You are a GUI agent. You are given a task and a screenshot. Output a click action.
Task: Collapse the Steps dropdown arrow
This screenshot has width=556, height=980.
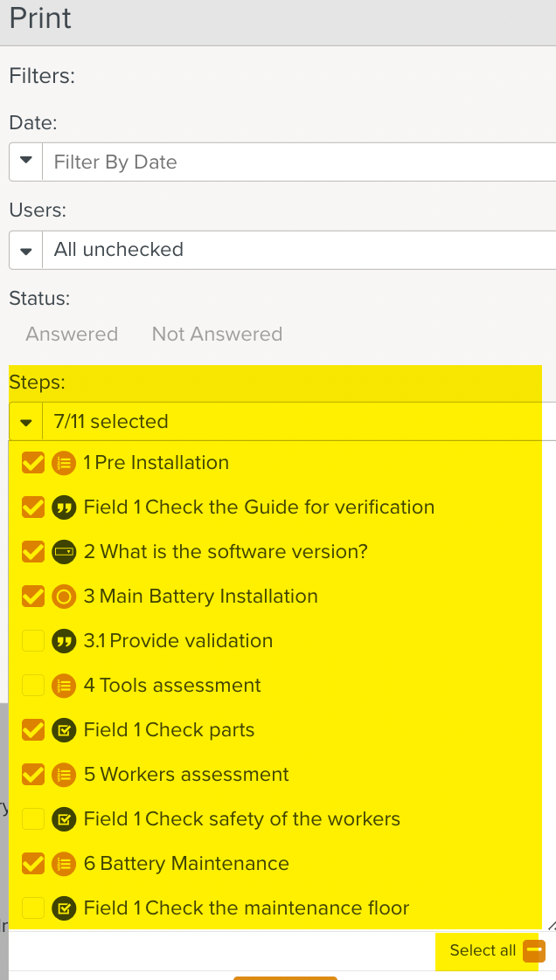[x=26, y=422]
